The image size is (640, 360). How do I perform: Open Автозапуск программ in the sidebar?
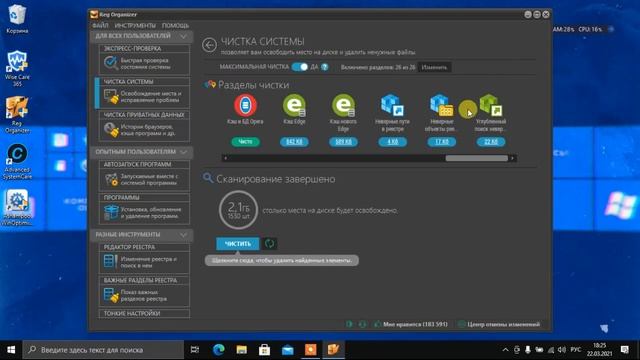click(144, 176)
